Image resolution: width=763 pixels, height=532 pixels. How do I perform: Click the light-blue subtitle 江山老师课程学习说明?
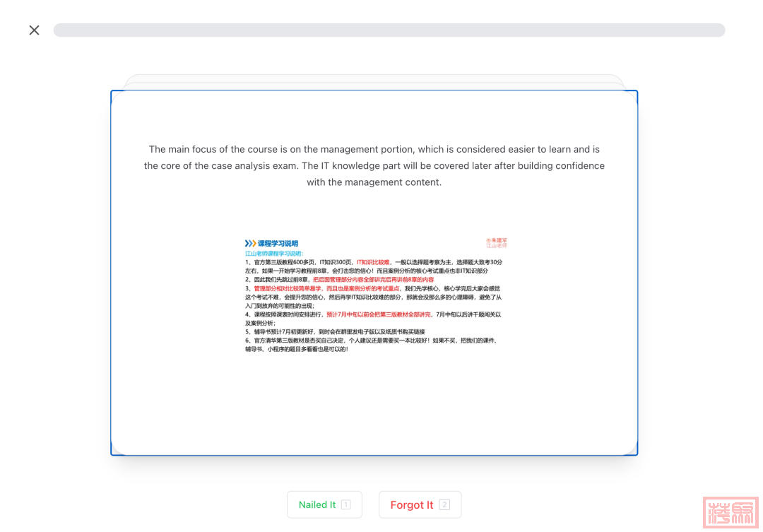click(x=273, y=253)
